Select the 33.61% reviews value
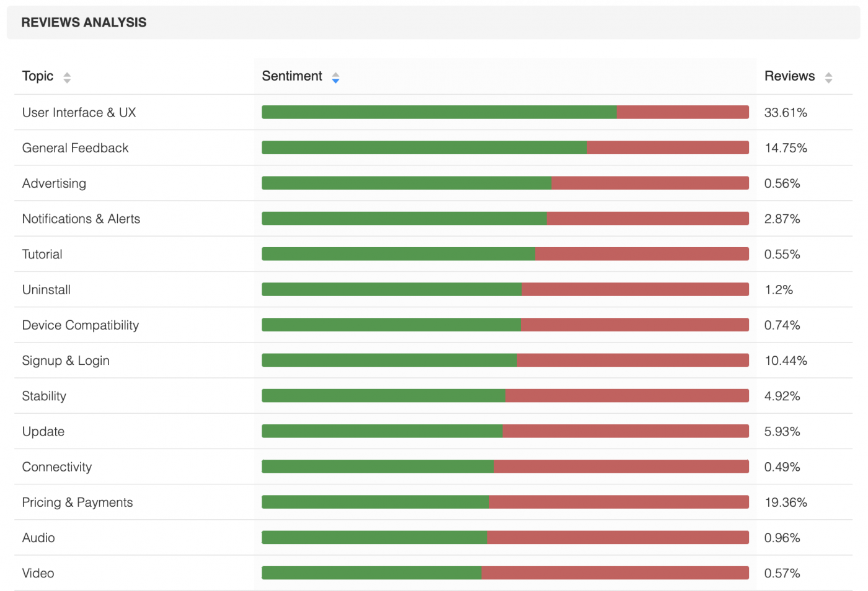 click(x=786, y=112)
